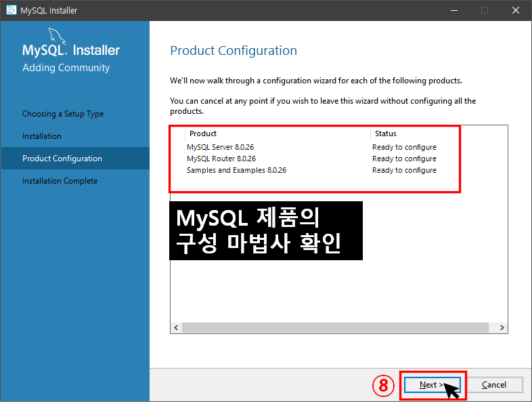Click the Cancel button

point(494,385)
